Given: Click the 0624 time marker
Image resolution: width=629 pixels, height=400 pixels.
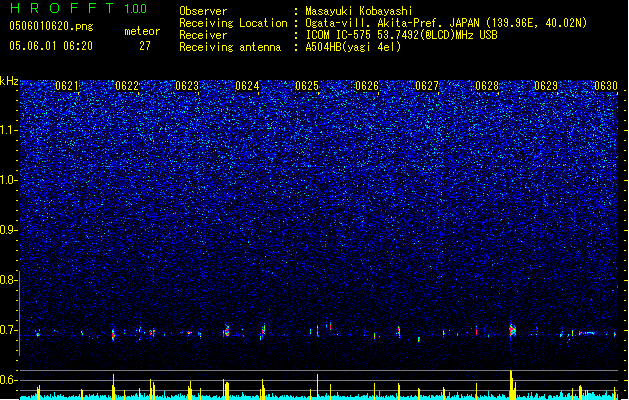Looking at the screenshot, I should [247, 86].
